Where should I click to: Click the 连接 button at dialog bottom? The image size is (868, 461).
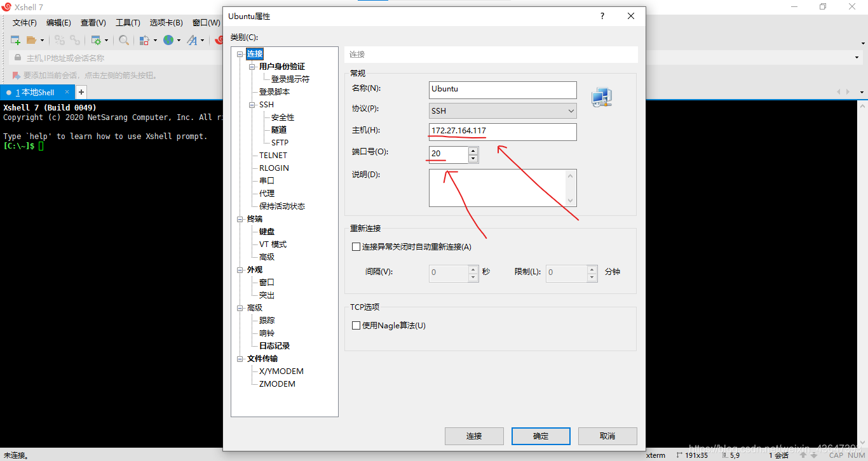click(474, 436)
